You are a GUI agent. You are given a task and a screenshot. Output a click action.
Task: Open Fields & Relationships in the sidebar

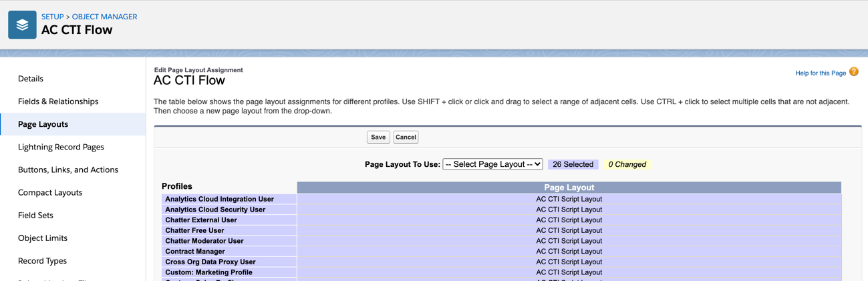pos(58,101)
